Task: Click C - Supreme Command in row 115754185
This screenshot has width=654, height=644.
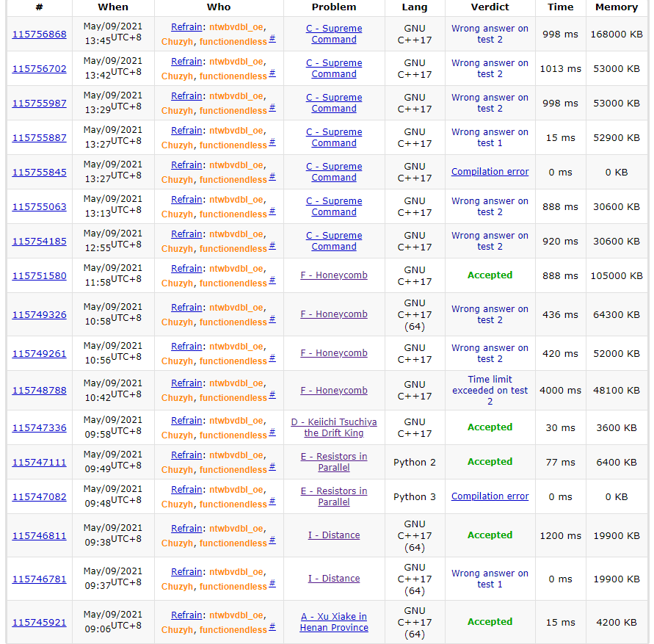Action: tap(334, 241)
